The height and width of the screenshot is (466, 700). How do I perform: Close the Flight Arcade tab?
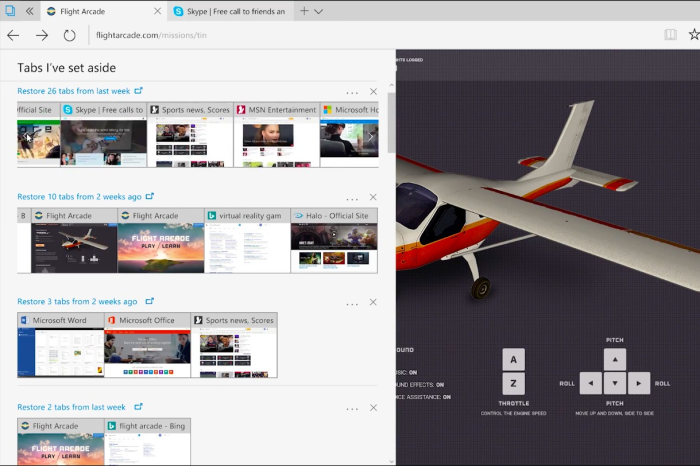[157, 11]
